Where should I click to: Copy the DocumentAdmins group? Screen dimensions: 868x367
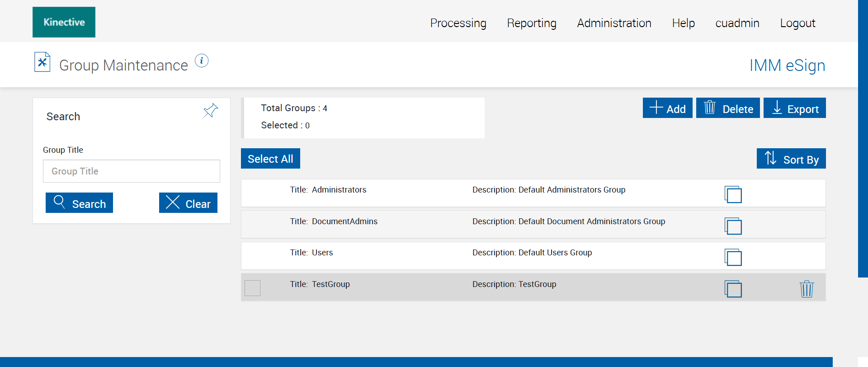[733, 226]
